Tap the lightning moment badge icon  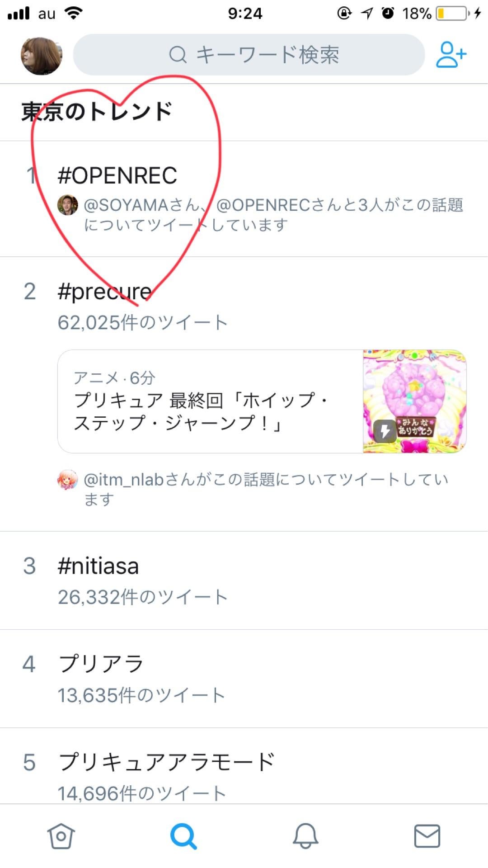click(385, 431)
